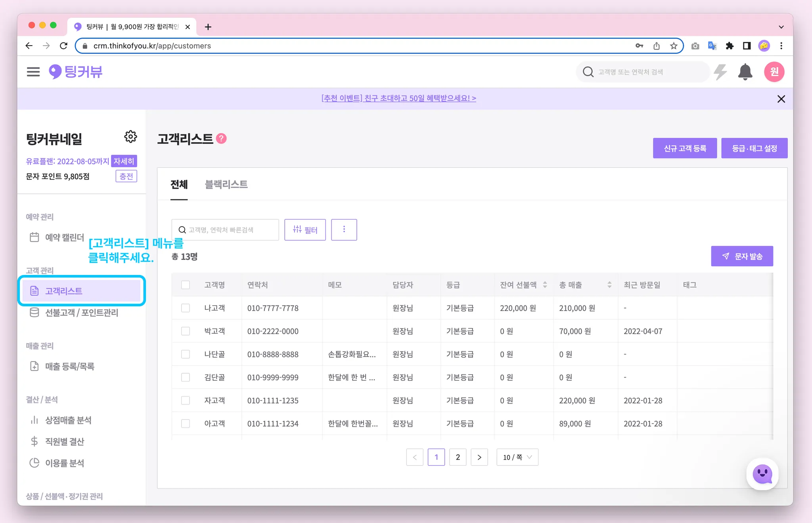Go to page 2 of customer list

[x=458, y=457]
